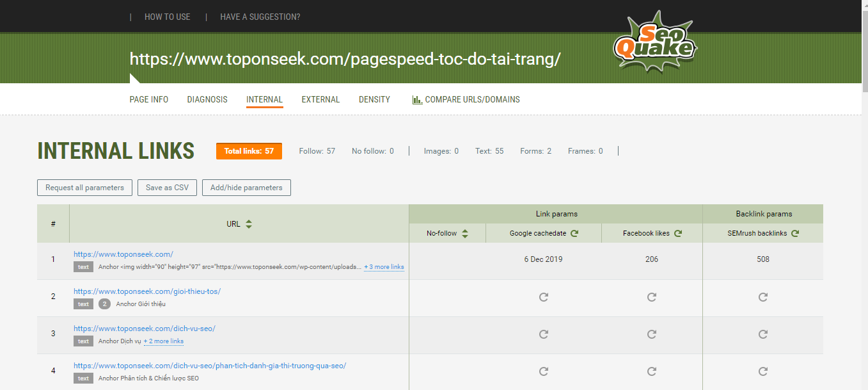
Task: Expand '+3 more links' in first row
Action: pyautogui.click(x=384, y=267)
